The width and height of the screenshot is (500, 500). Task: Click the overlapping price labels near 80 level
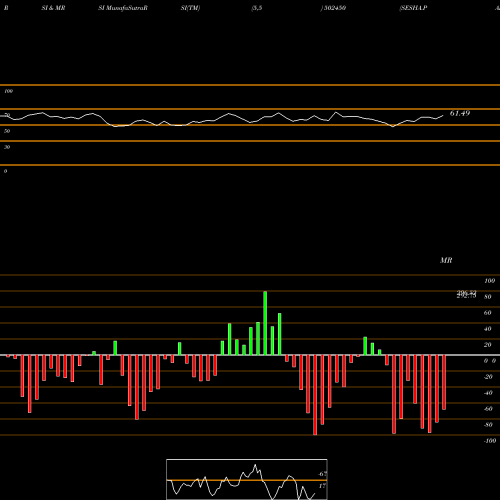(466, 294)
